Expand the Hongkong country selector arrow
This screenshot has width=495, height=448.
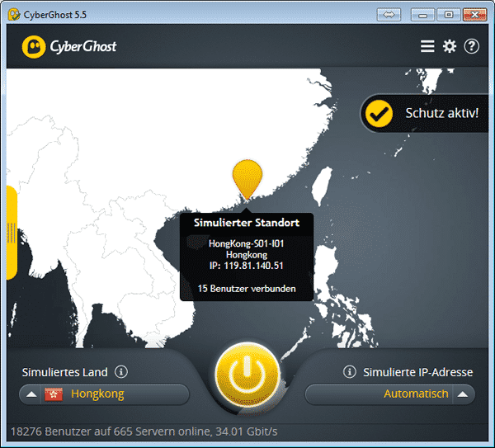point(31,394)
